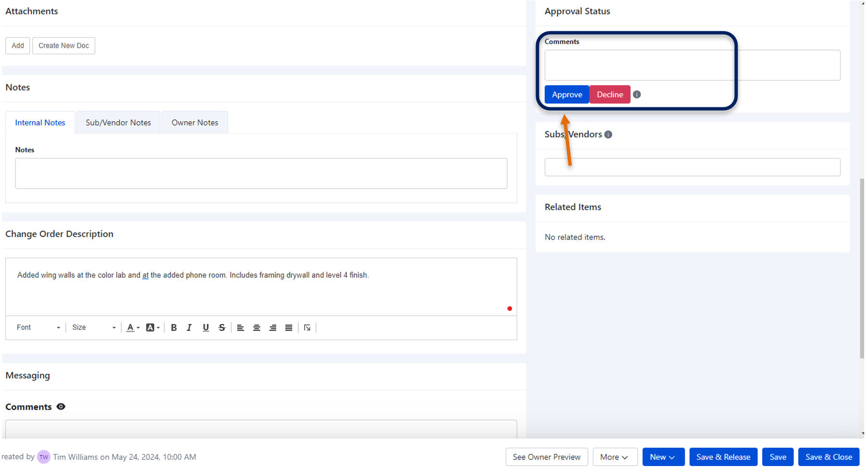Select center alignment in the text editor
The height and width of the screenshot is (468, 868).
coord(256,327)
